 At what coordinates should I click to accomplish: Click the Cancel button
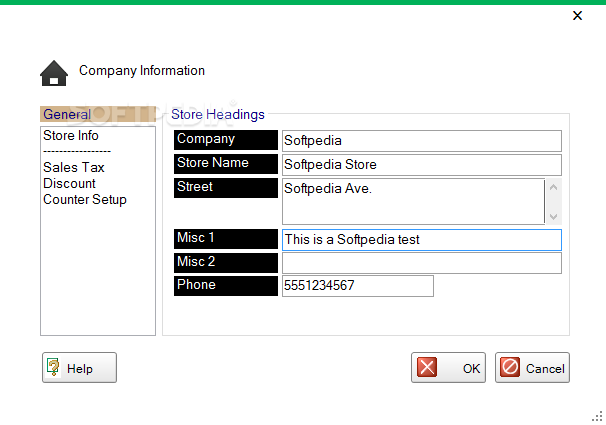pos(532,367)
